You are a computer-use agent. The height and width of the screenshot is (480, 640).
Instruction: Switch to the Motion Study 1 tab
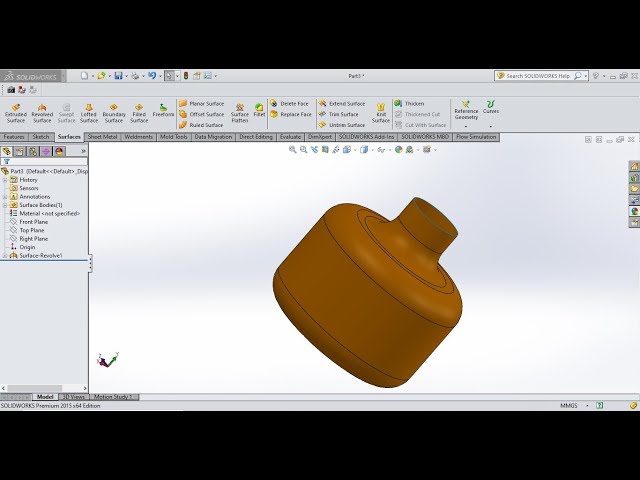coord(113,397)
